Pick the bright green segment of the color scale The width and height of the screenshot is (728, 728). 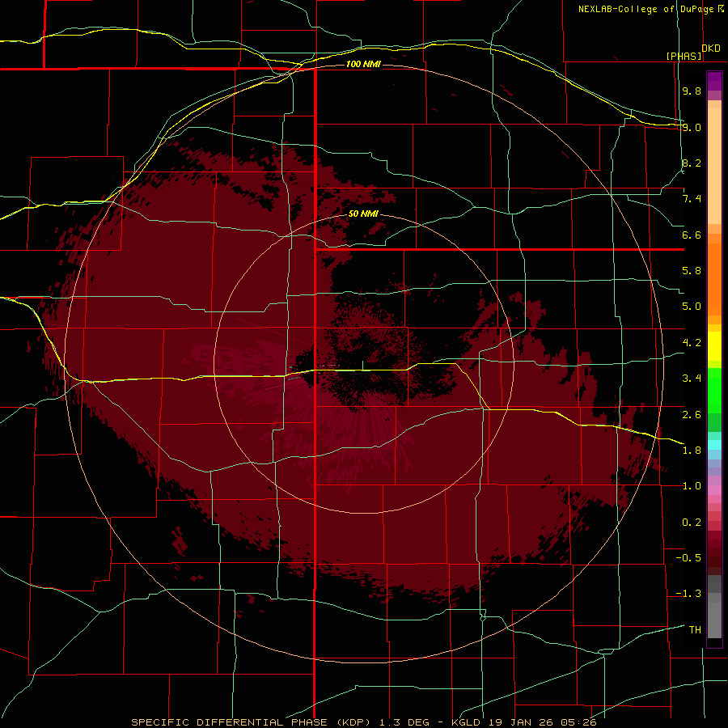pos(714,391)
